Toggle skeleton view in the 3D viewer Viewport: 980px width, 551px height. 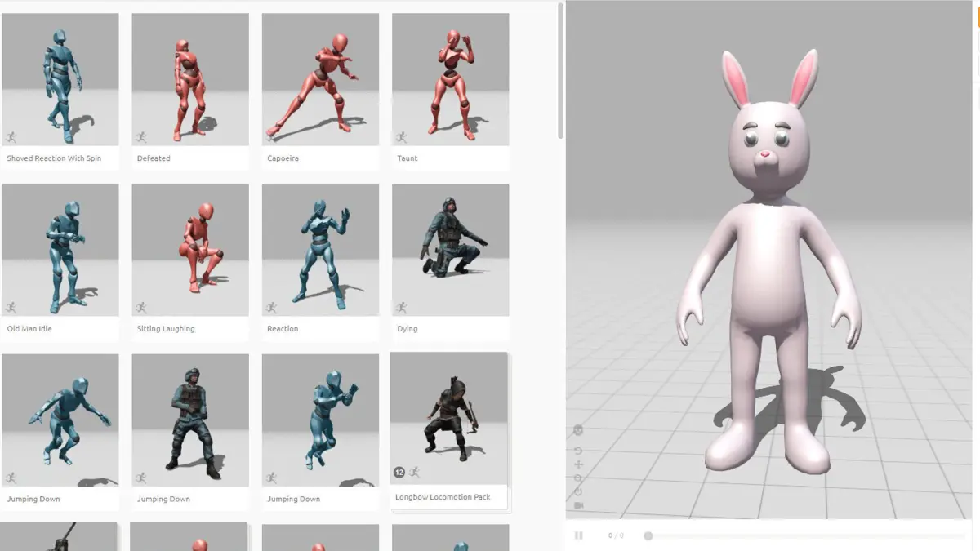click(x=578, y=430)
